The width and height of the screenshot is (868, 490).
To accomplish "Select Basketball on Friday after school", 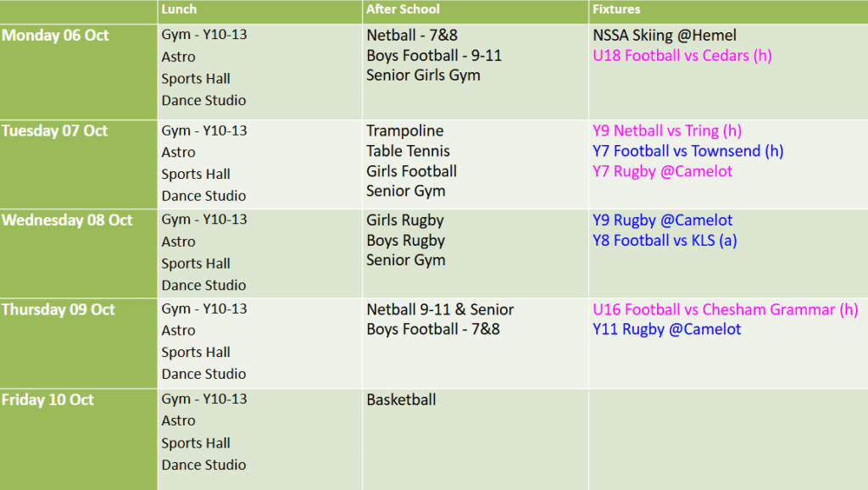I will tap(401, 399).
